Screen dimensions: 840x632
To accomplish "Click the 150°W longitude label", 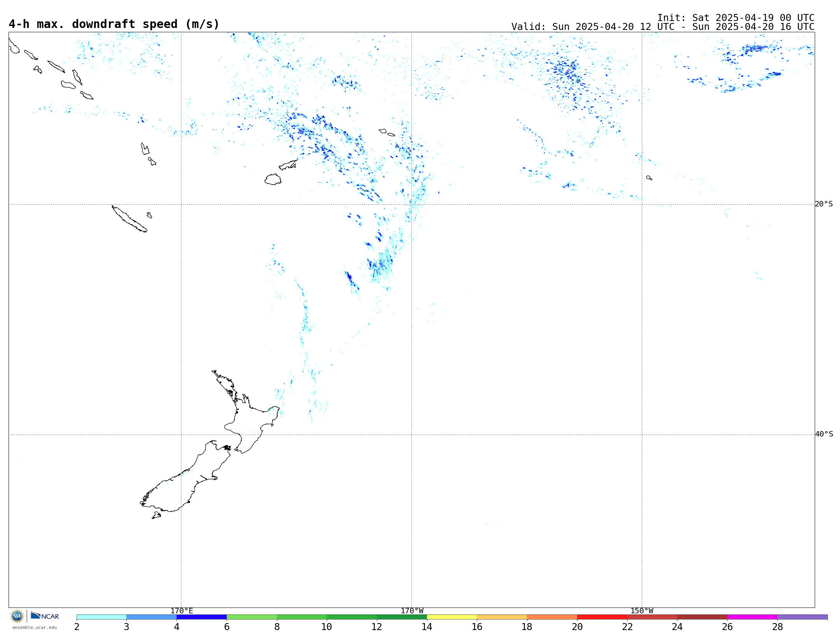I will [642, 611].
